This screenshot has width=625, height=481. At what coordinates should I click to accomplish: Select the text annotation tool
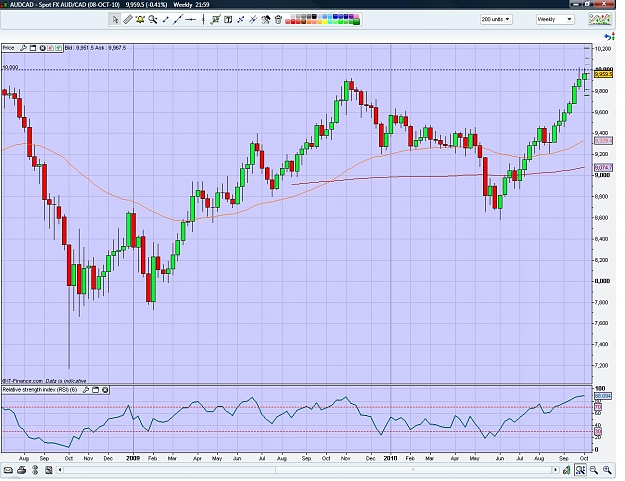coord(228,19)
